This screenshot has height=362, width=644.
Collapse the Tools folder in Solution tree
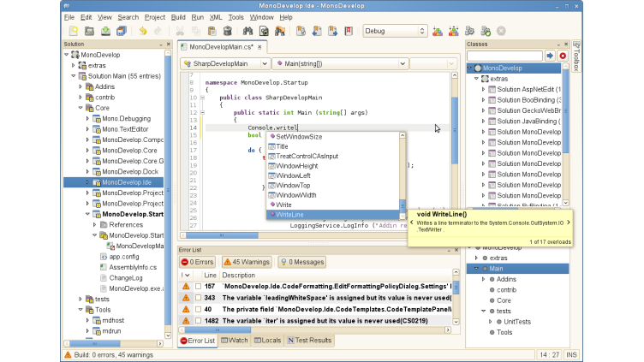(x=80, y=310)
